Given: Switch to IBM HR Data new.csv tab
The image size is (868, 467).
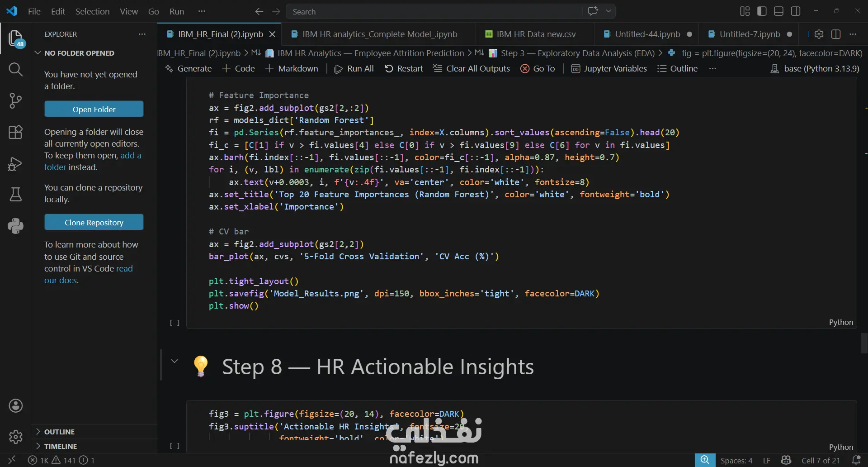Looking at the screenshot, I should point(535,34).
